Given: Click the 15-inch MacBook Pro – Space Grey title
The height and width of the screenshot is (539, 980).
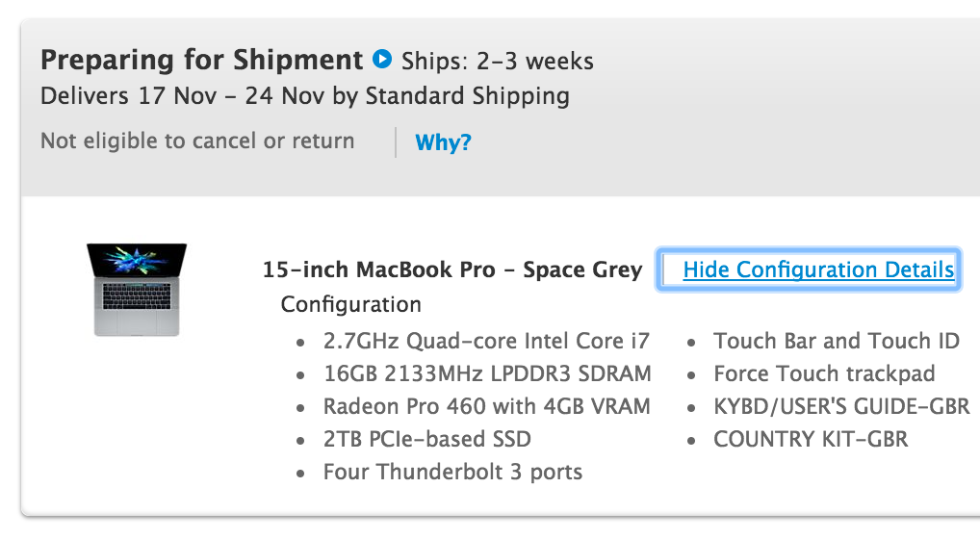Looking at the screenshot, I should [x=452, y=269].
